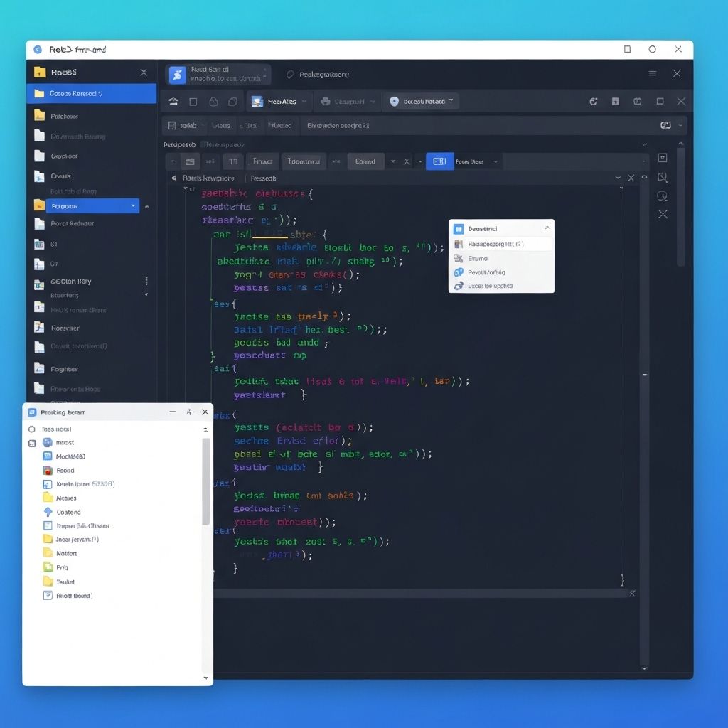The height and width of the screenshot is (728, 728).
Task: Click the blue app logo icon in top toolbar
Action: pyautogui.click(x=177, y=75)
